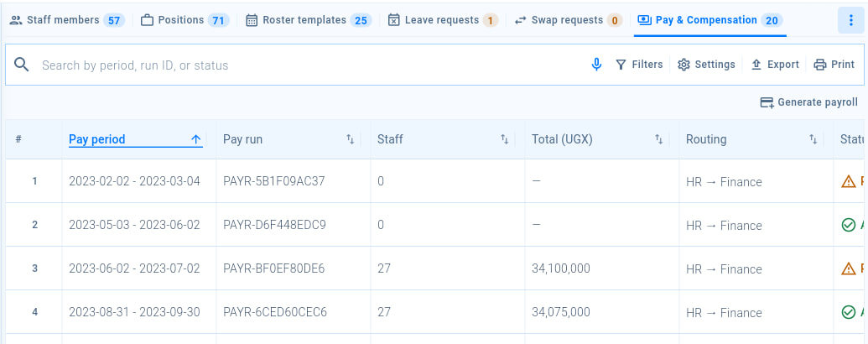Click pay period 2023-08-31 - 2023-09-30

coord(134,312)
